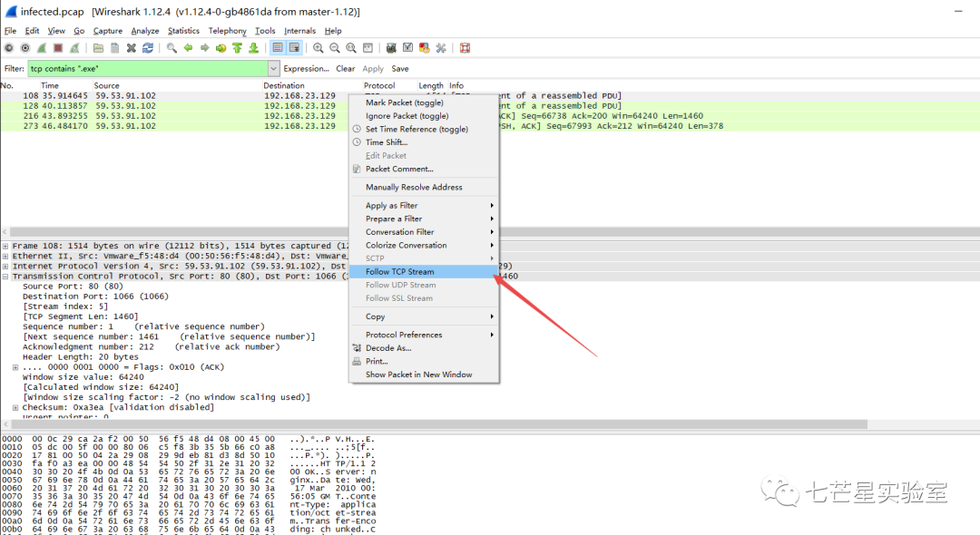Open preferences tools icon

(x=441, y=48)
